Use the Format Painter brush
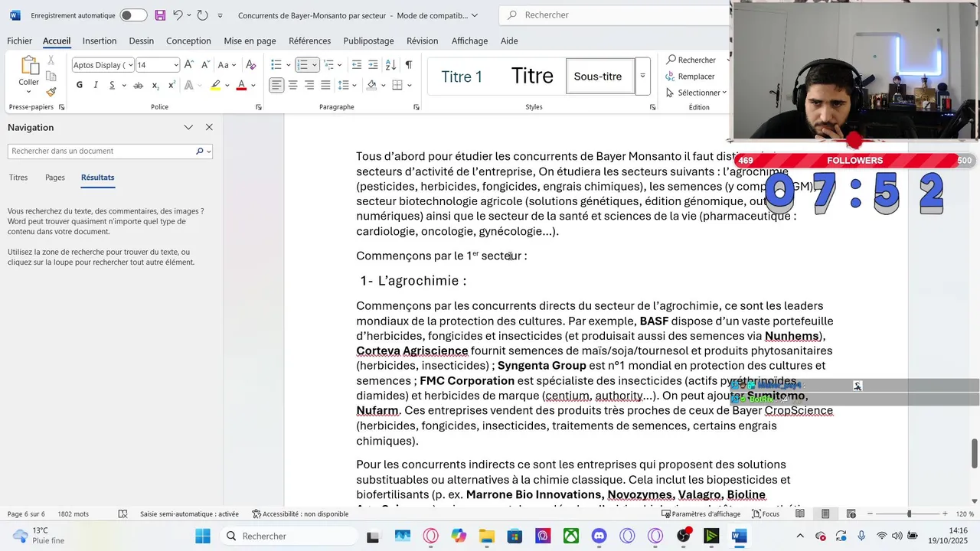Image resolution: width=980 pixels, height=551 pixels. pos(51,92)
